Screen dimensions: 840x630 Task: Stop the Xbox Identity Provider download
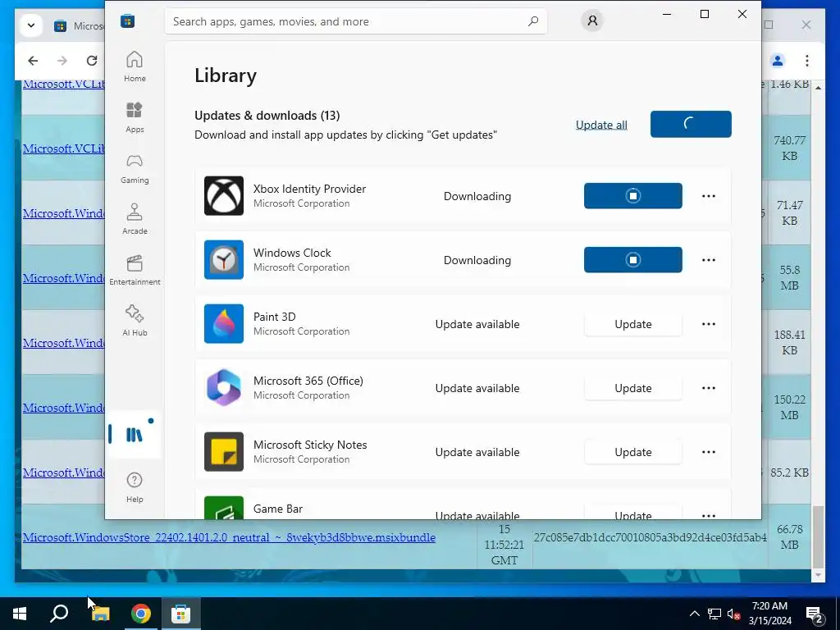pos(632,195)
